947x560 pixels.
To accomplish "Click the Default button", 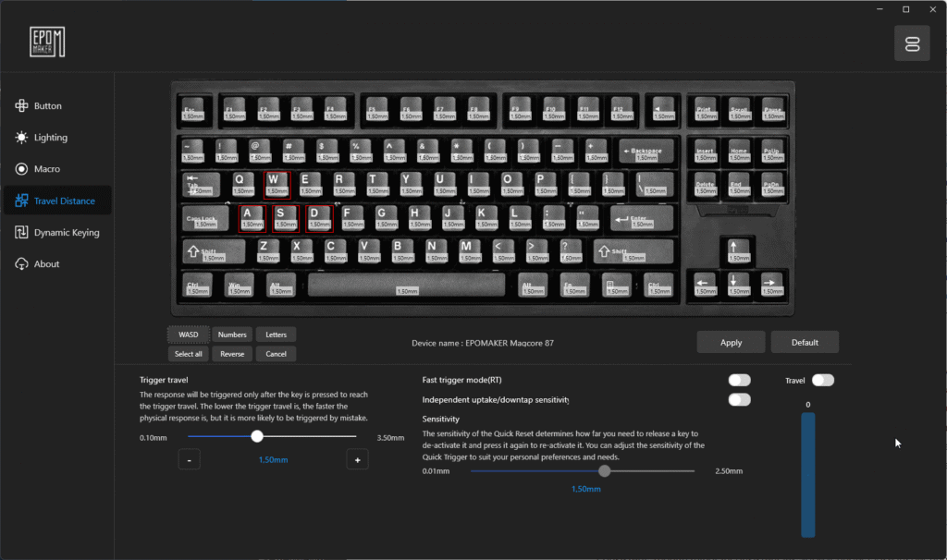I will pyautogui.click(x=805, y=342).
